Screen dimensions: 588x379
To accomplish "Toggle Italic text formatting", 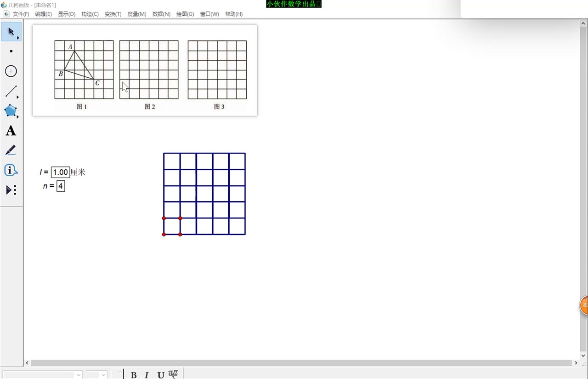I will click(x=147, y=375).
